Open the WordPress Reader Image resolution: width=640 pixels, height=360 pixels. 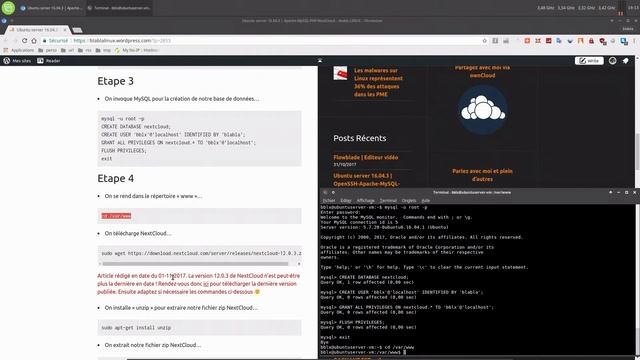pyautogui.click(x=49, y=61)
